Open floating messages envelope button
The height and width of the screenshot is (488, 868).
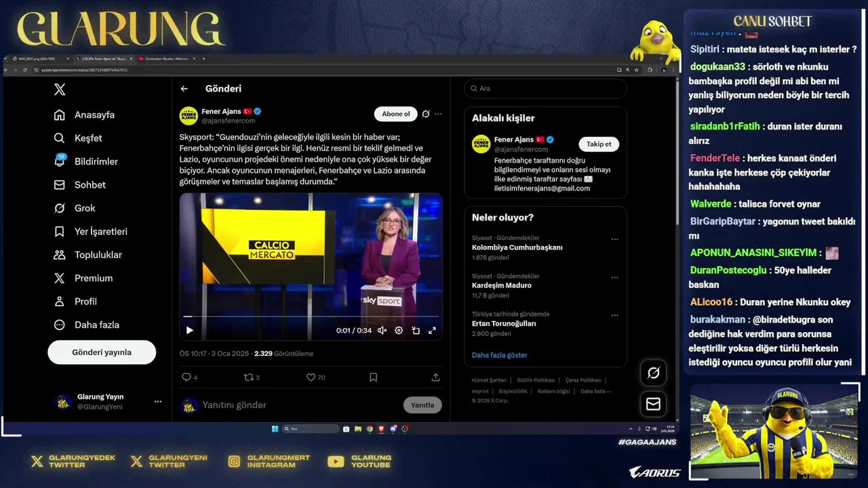653,404
